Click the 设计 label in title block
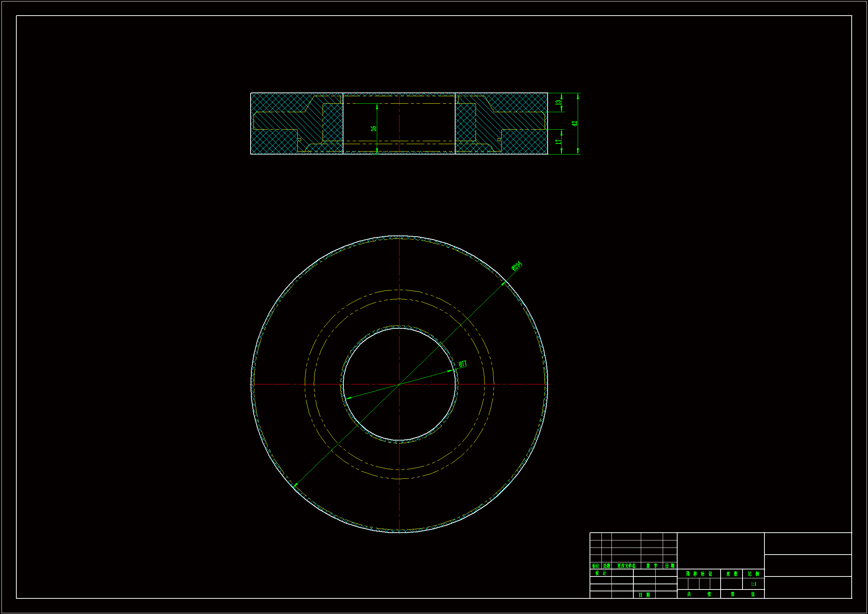The width and height of the screenshot is (868, 614). tap(600, 573)
